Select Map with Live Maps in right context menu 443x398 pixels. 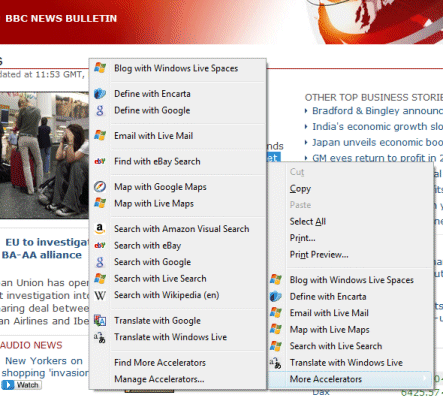click(329, 330)
